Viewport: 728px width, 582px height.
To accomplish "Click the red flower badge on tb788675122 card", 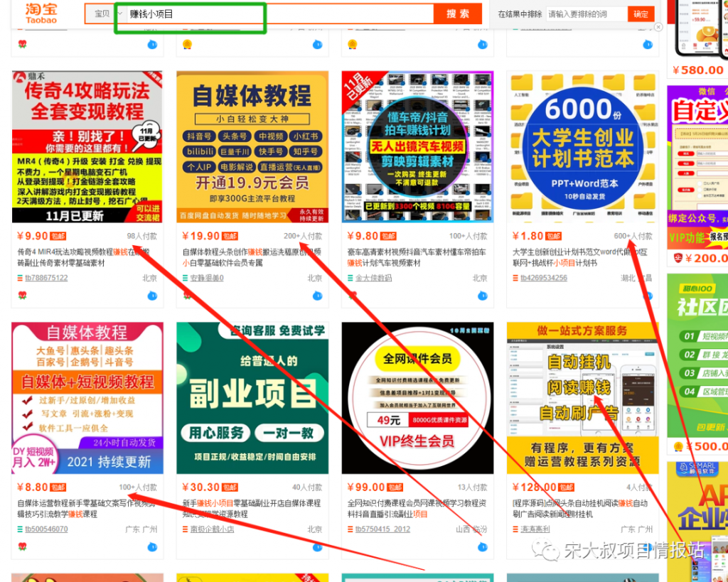I will pos(22,296).
